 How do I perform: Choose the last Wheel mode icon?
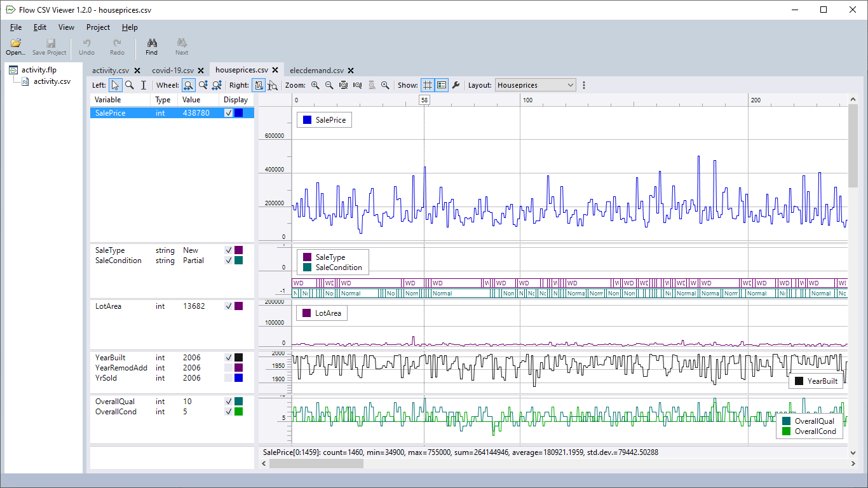tap(217, 85)
